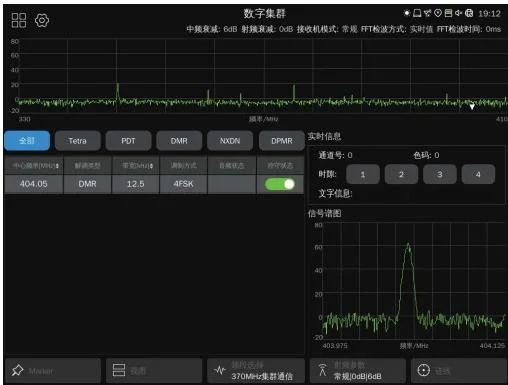Click the 色码: 0 label
This screenshot has height=385, width=508.
tap(426, 155)
